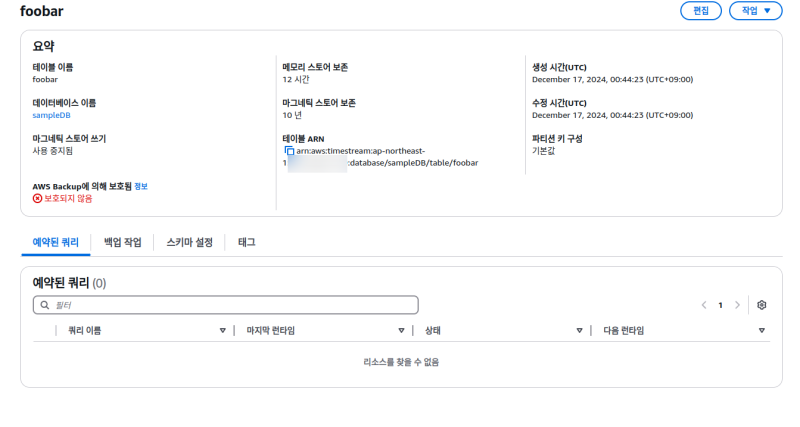Image resolution: width=800 pixels, height=427 pixels.
Task: Go to the next page of scheduled queries
Action: click(737, 305)
